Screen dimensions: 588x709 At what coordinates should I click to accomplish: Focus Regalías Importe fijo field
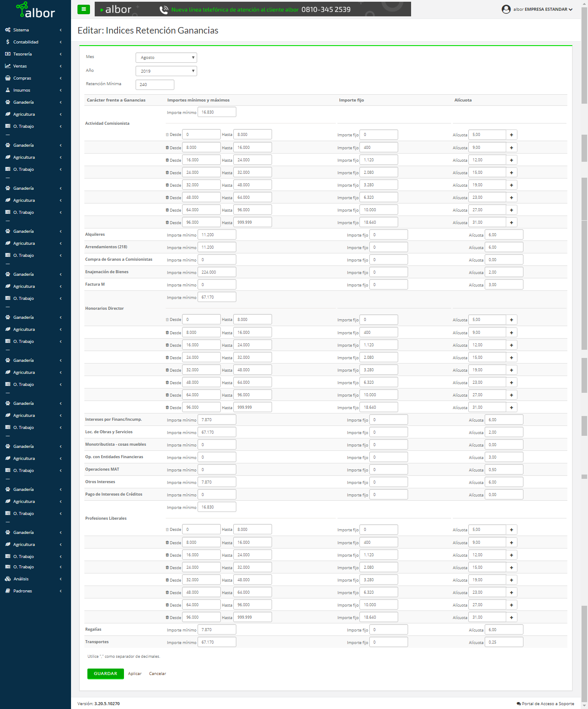tap(389, 629)
